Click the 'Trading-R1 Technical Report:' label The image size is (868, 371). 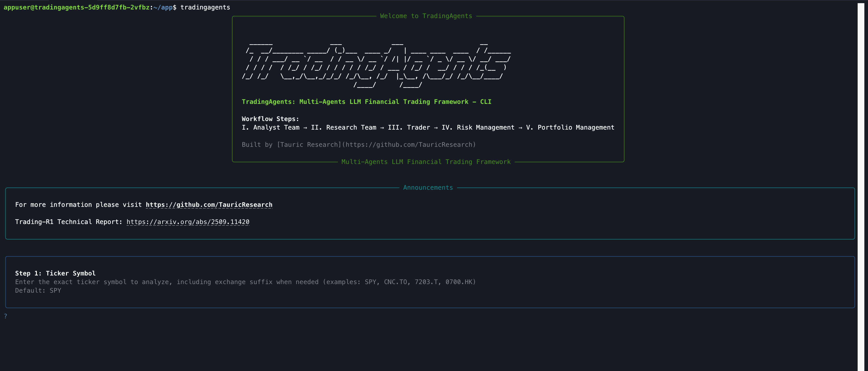coord(69,222)
